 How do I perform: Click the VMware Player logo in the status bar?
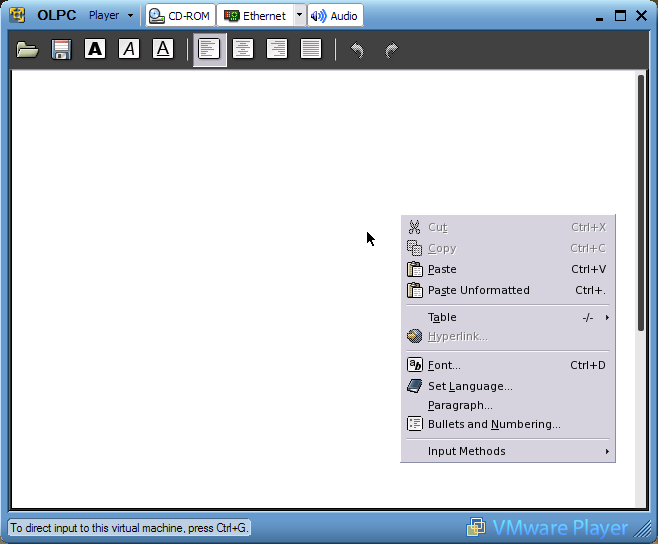tap(547, 528)
